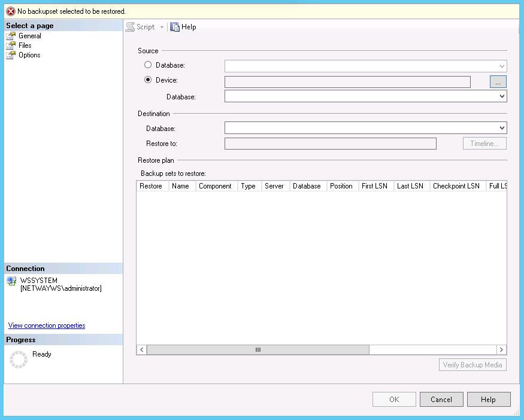Click the General page icon
The width and height of the screenshot is (524, 420).
[x=10, y=36]
